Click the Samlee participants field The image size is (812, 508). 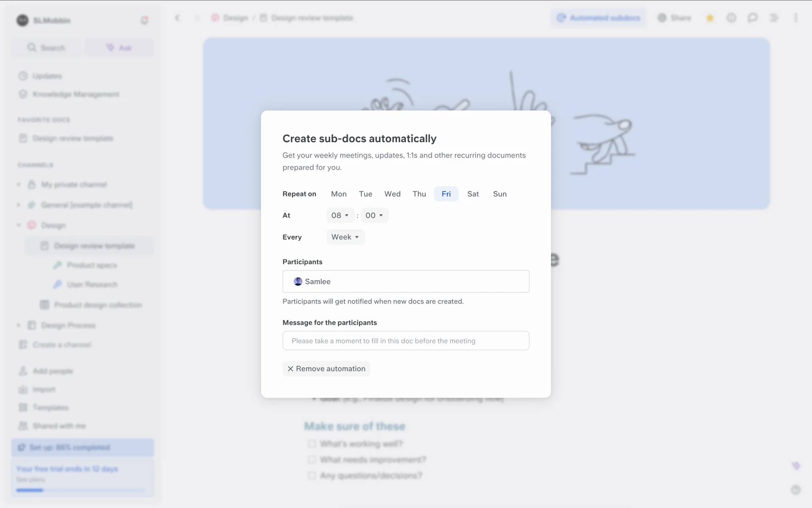coord(406,282)
